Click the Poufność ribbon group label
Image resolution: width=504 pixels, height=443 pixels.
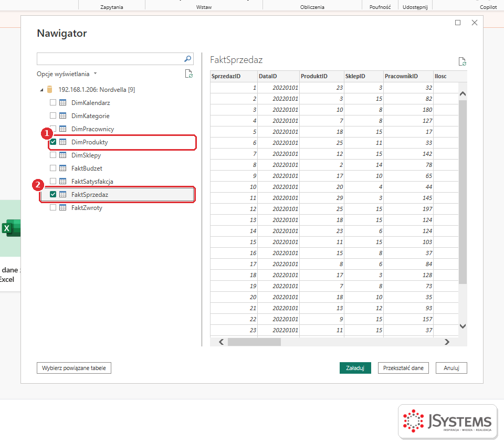(x=380, y=7)
